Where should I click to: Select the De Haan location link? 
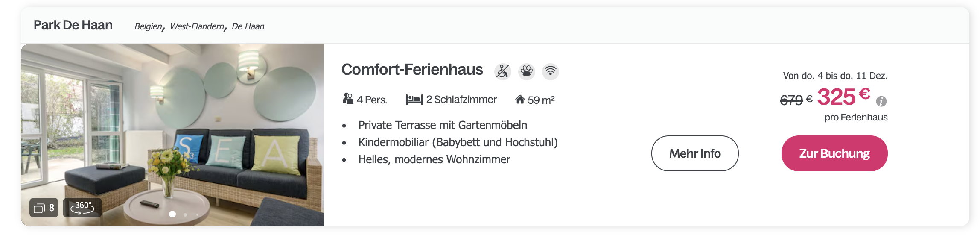pos(248,26)
